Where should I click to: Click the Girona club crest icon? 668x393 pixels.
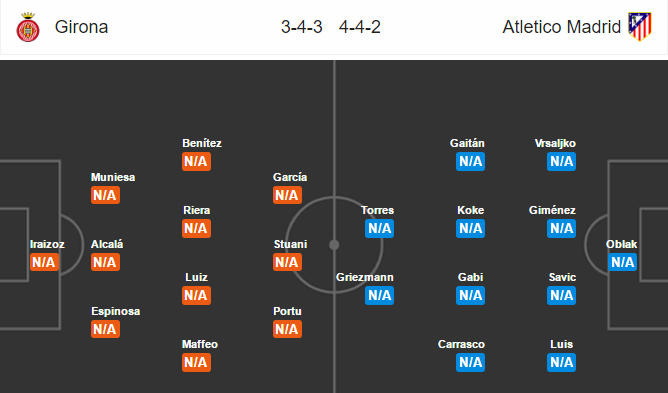pos(28,27)
